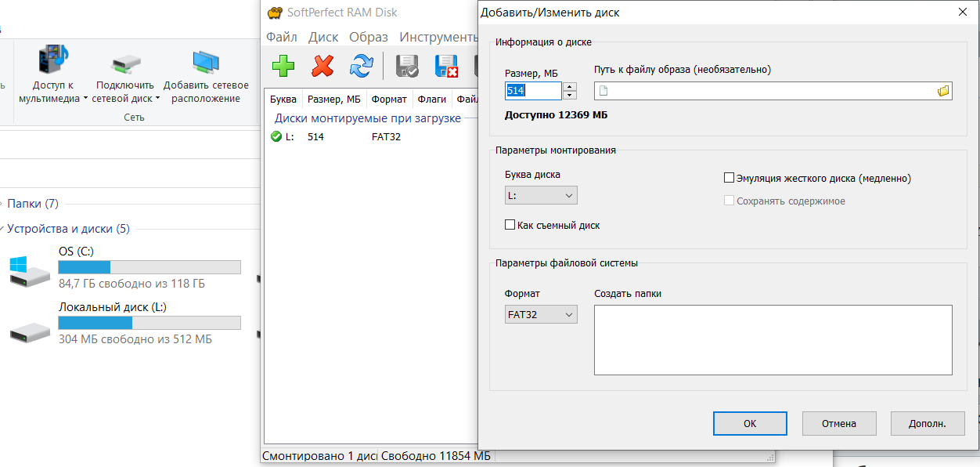Screen dimensions: 980x467
Task: Click Добавить сетевое расположение ribbon icon
Action: 206,75
